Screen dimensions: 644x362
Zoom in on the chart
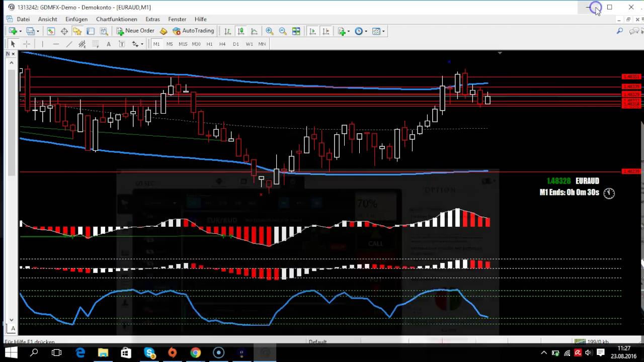click(269, 31)
